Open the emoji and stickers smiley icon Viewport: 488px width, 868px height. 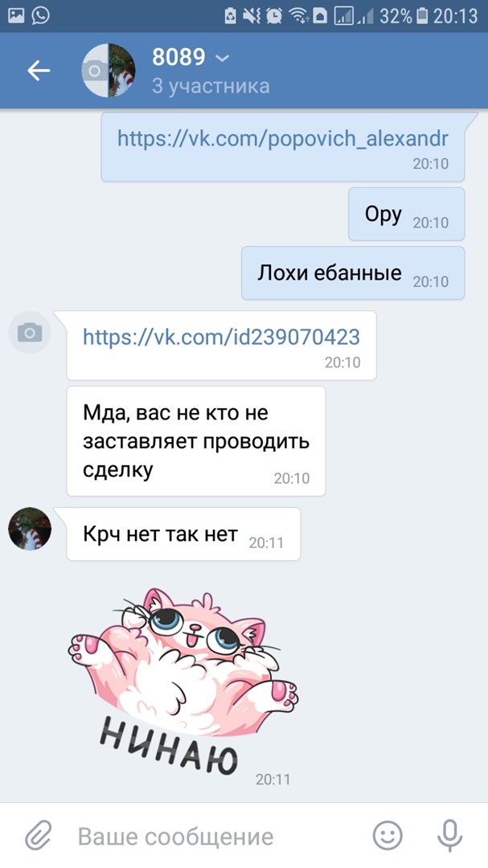[x=388, y=835]
